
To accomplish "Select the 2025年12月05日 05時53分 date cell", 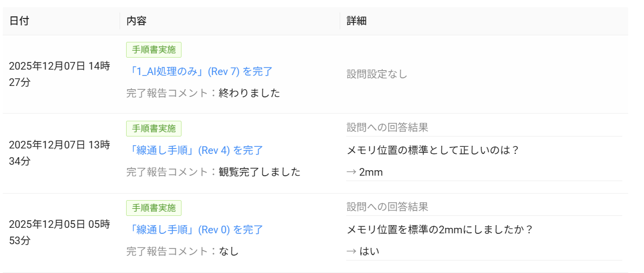I will [60, 232].
